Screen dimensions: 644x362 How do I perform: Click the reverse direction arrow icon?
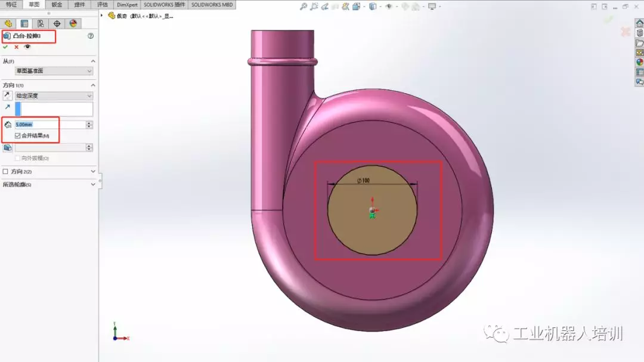pos(7,95)
